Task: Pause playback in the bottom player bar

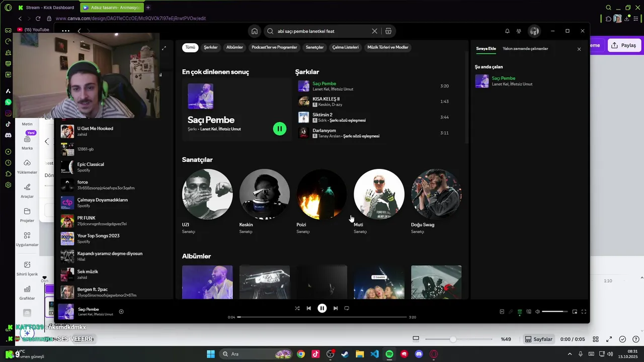Action: (322, 308)
